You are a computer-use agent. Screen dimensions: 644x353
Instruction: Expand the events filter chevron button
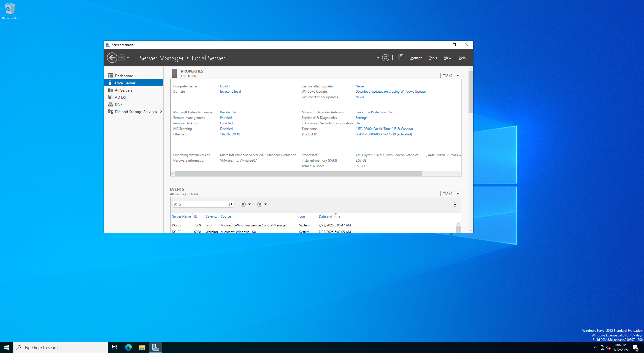(x=455, y=204)
